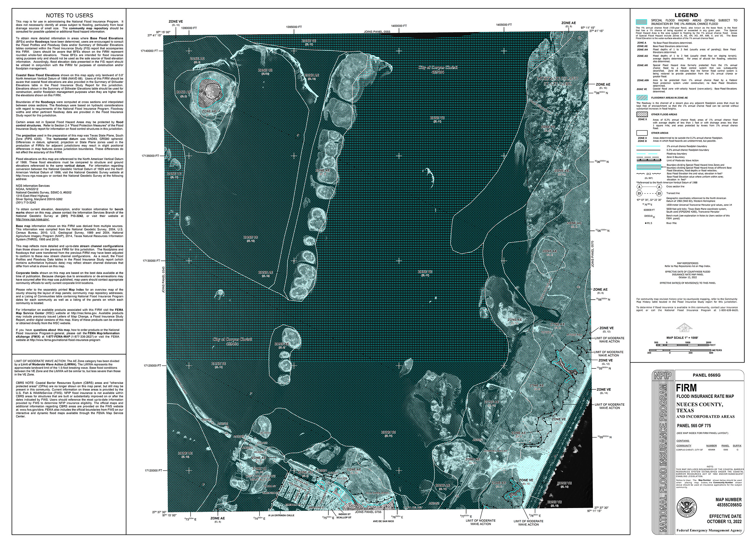Image resolution: width=756 pixels, height=543 pixels.
Task: Click the PANEL 0565G header box
Action: point(706,375)
